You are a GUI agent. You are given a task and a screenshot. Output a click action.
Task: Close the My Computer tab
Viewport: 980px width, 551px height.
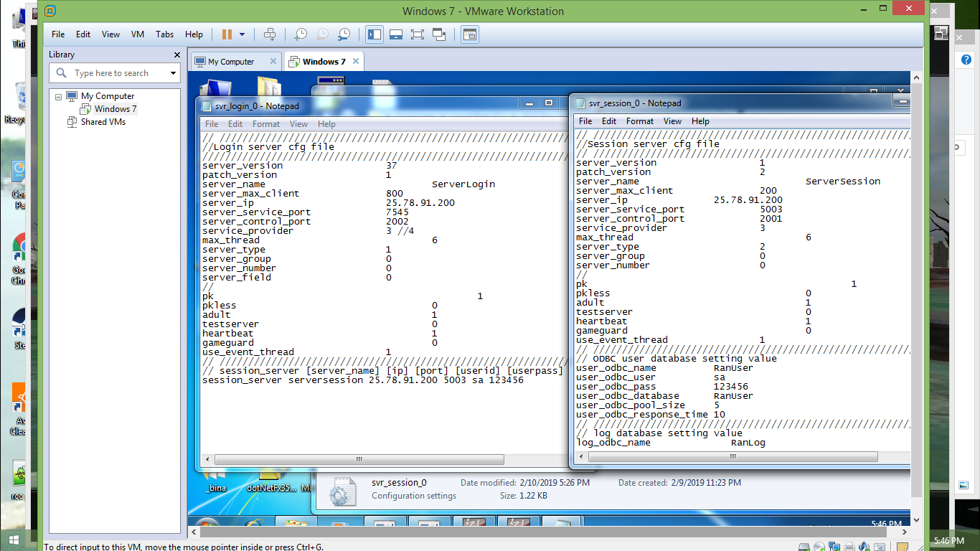(273, 61)
